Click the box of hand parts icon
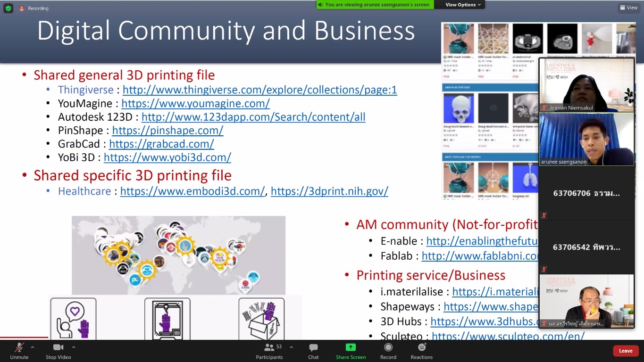 261,318
